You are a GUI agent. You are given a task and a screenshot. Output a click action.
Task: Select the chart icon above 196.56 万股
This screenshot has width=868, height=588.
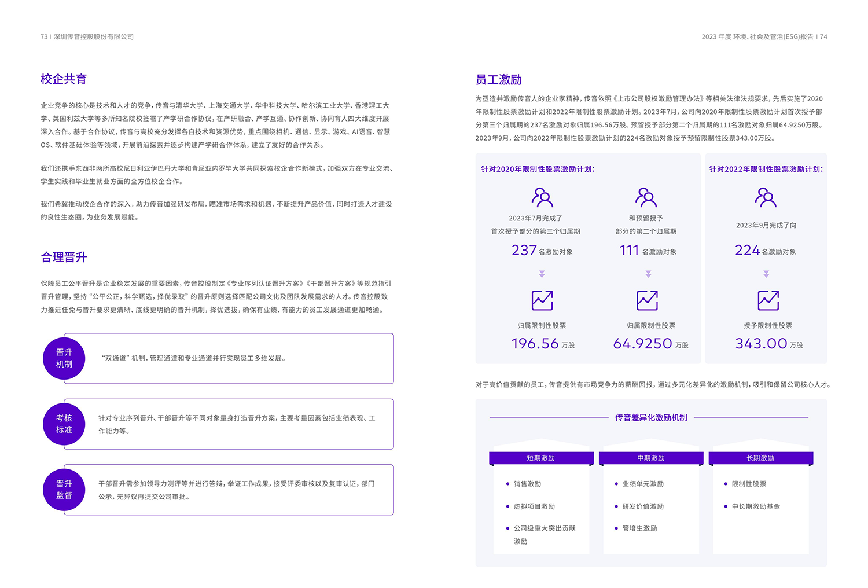click(x=542, y=300)
